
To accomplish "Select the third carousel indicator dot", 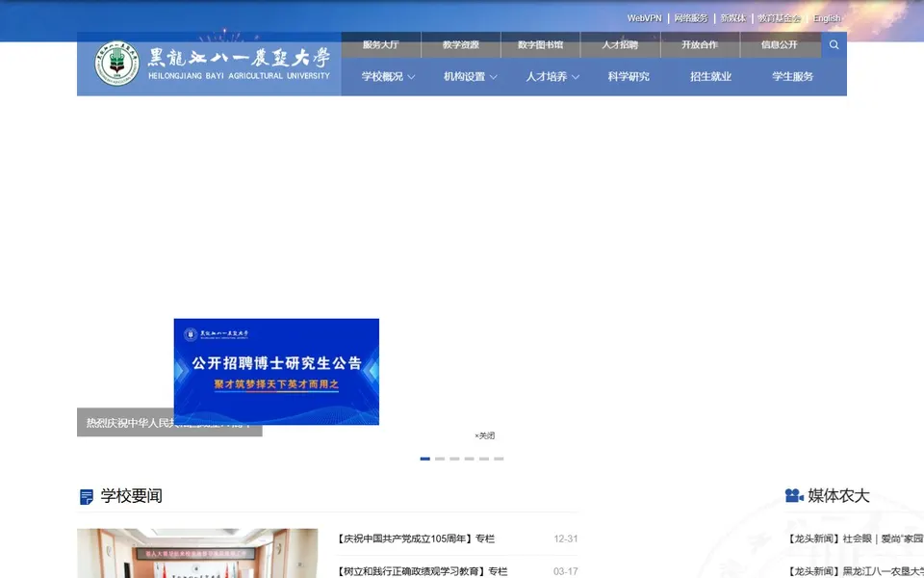I will (454, 459).
